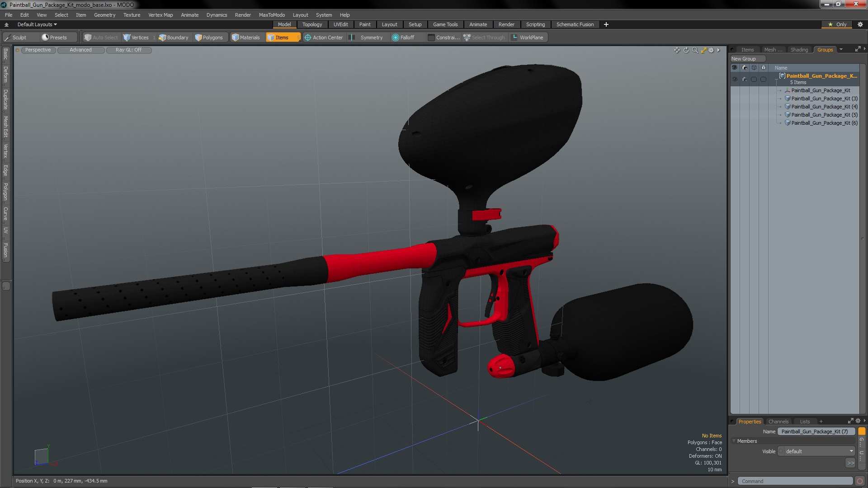Click the New Group button
Screen dimensions: 868x488
747,59
